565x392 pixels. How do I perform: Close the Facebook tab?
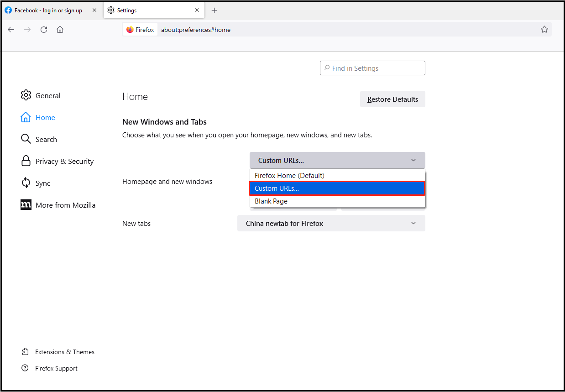point(94,10)
